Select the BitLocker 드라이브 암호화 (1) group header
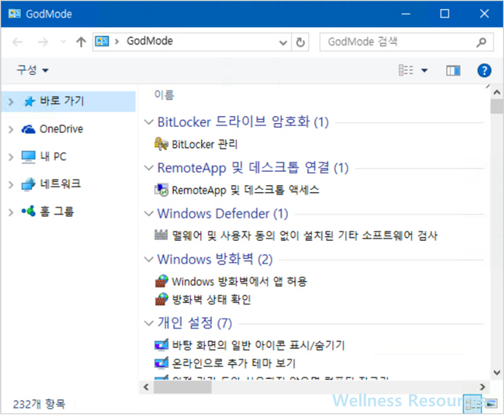Image resolution: width=504 pixels, height=420 pixels. click(x=243, y=122)
